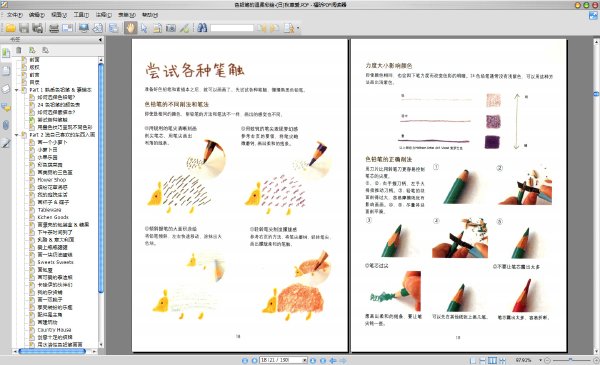Click the zoom in plus button

click(596, 360)
